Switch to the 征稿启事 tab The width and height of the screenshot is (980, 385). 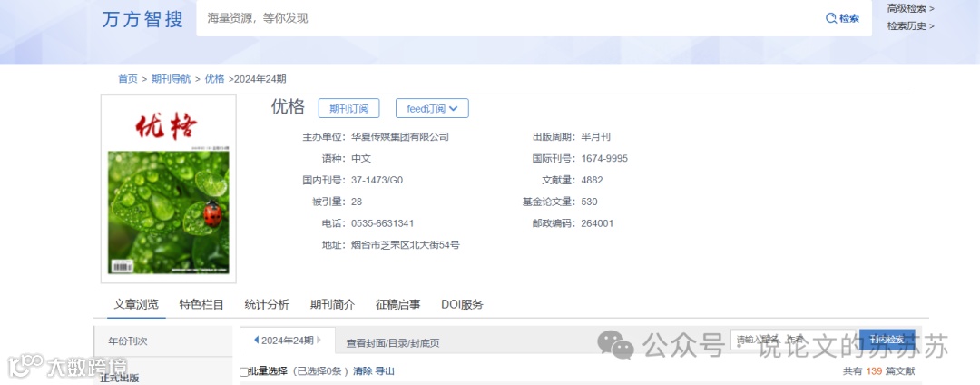pyautogui.click(x=398, y=304)
